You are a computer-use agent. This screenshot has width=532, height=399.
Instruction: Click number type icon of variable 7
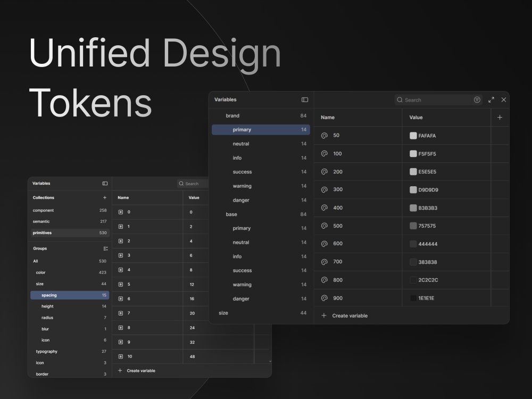[120, 313]
